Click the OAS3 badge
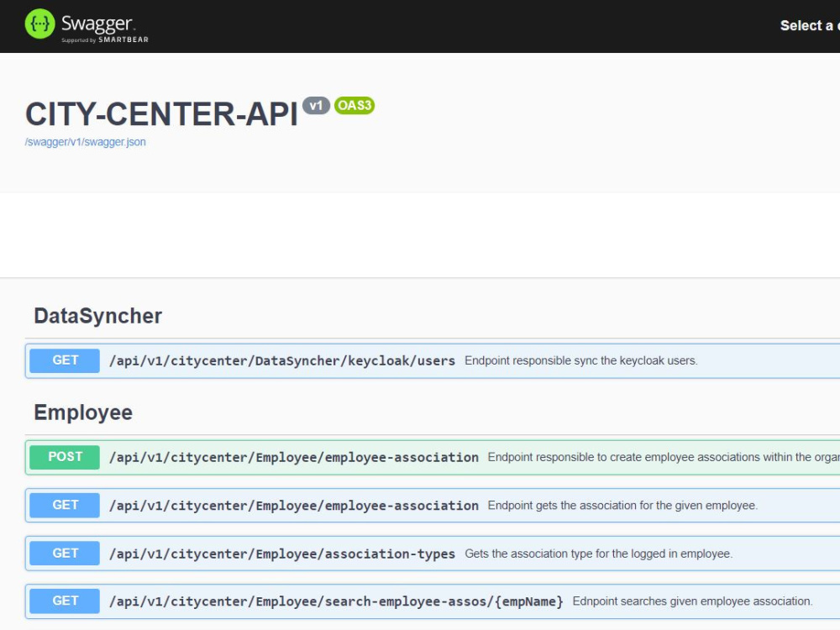This screenshot has width=840, height=630. point(354,106)
